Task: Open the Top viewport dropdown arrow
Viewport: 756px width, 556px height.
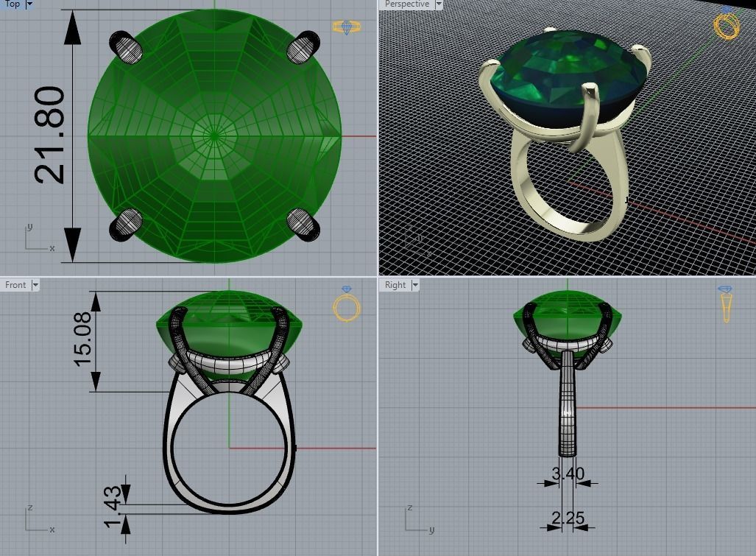Action: (29, 4)
